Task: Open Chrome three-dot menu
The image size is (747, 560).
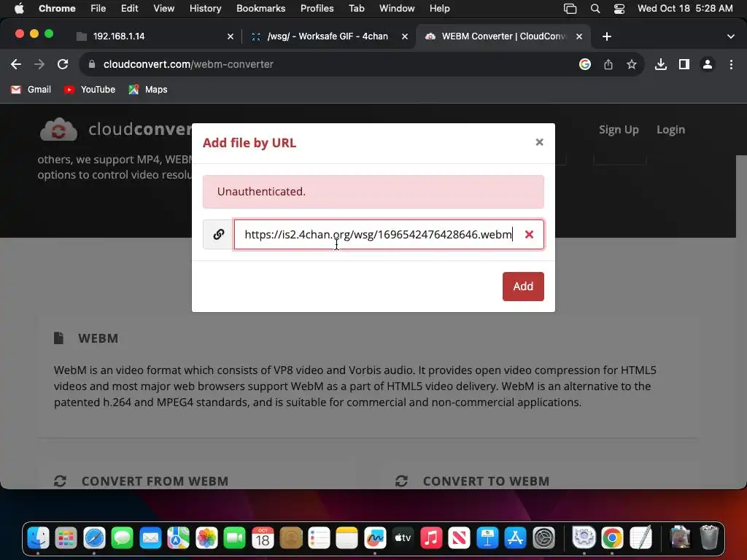Action: point(731,64)
